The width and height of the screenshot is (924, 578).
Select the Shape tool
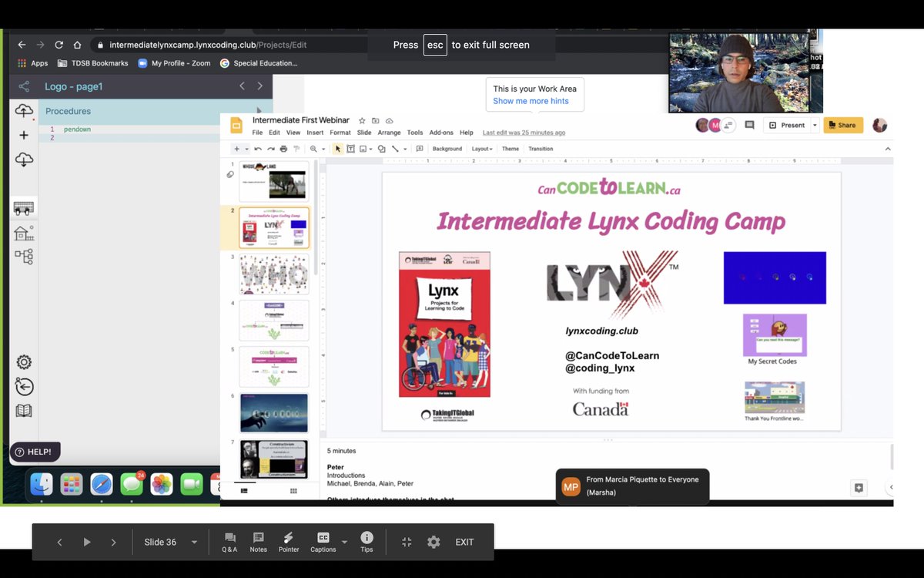click(x=381, y=149)
